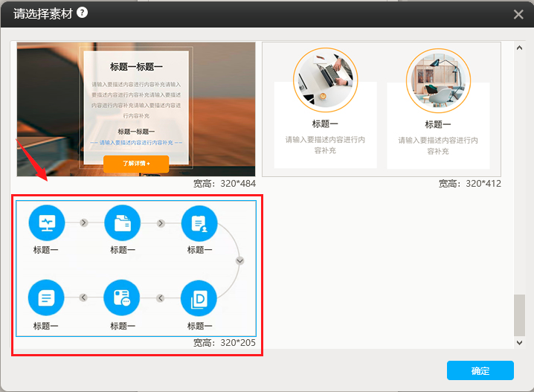Click right chevron between monitor and folder icons

click(x=84, y=222)
